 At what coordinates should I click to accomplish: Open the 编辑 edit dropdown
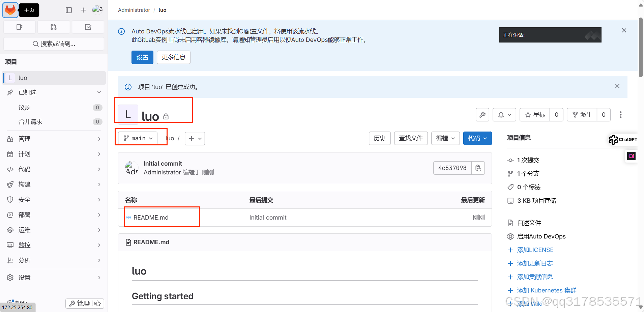445,138
